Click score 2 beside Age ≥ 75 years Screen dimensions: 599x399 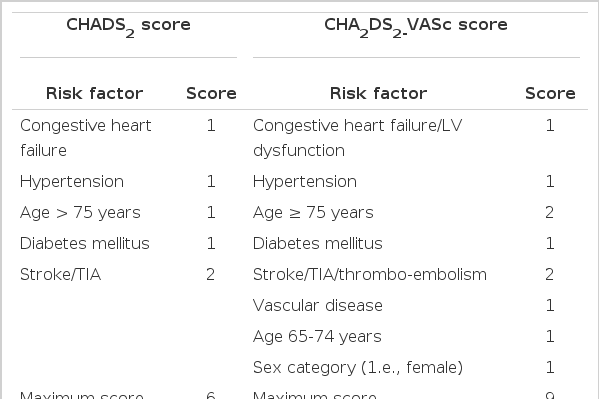pyautogui.click(x=549, y=212)
